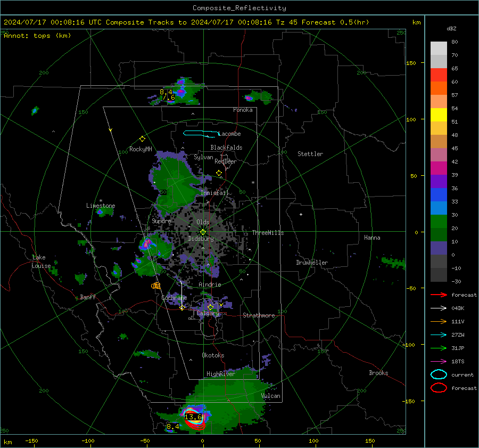Click the orange 111V arrow legend icon
The height and width of the screenshot is (448, 479).
tap(439, 321)
